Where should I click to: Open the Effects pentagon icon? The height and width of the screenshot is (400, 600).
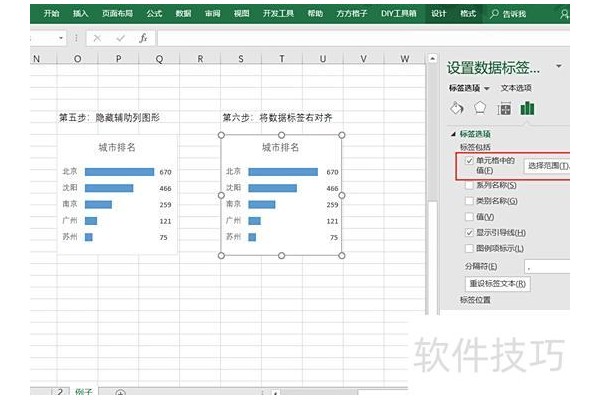(x=480, y=108)
